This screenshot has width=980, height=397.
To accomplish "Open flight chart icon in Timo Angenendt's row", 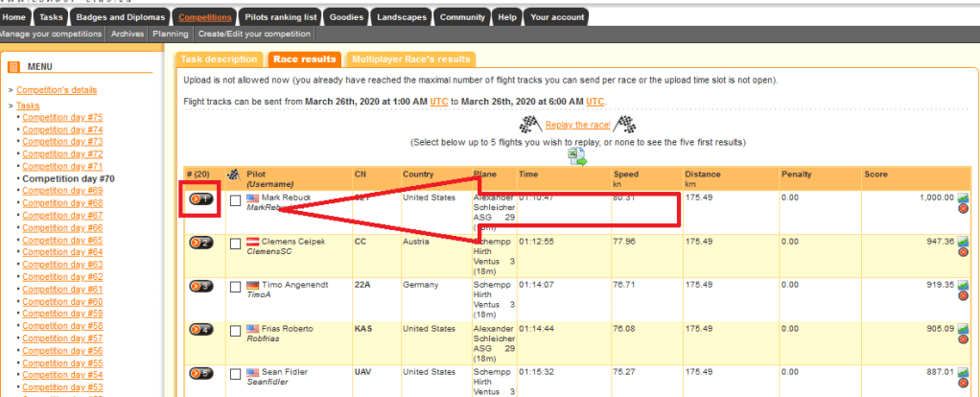I will 963,285.
